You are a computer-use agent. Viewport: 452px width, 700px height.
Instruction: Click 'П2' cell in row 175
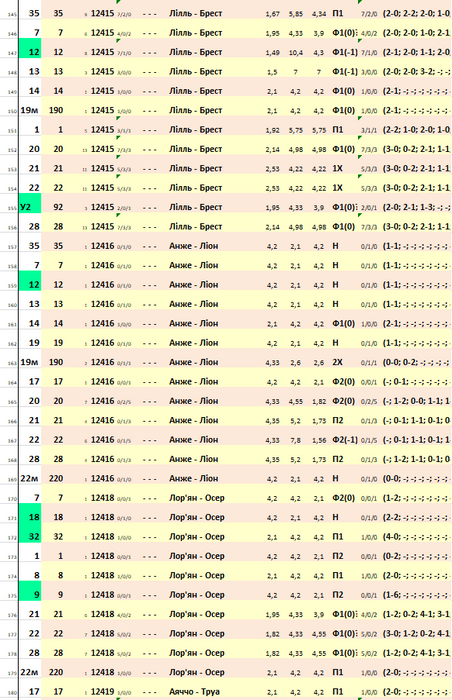click(x=338, y=595)
